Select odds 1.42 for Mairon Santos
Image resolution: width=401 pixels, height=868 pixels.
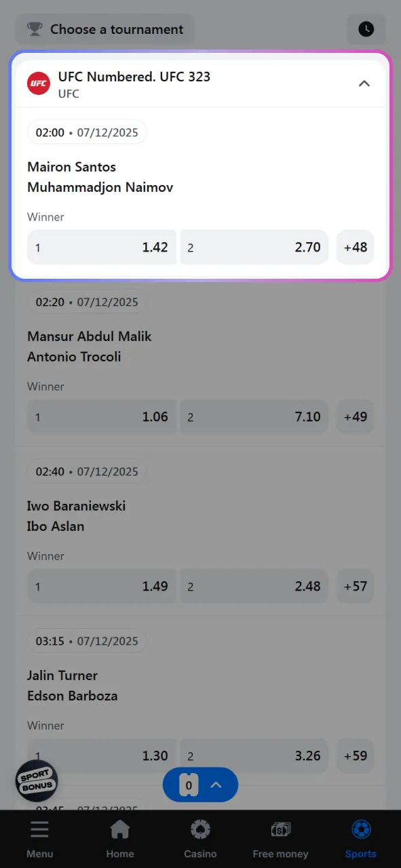pos(101,247)
